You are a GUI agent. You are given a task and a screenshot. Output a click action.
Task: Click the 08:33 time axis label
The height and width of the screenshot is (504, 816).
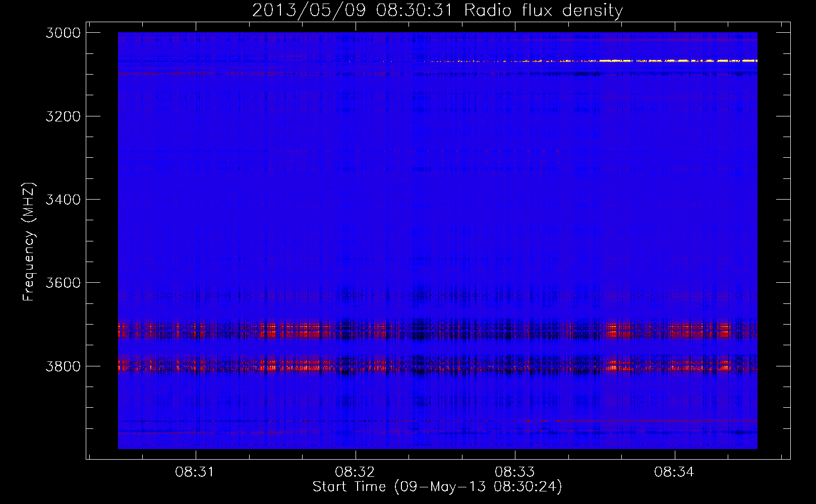[514, 472]
